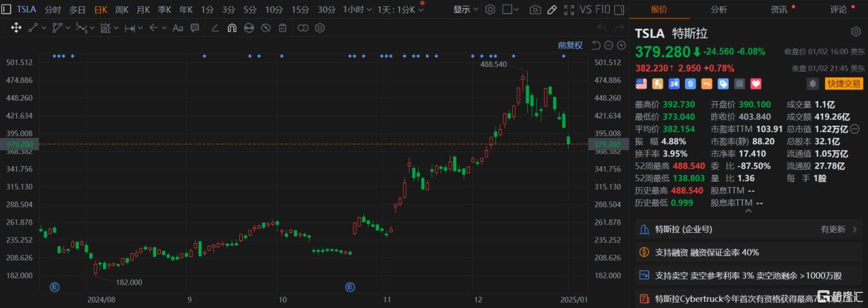Switch chart to 5分 interval

(x=250, y=10)
